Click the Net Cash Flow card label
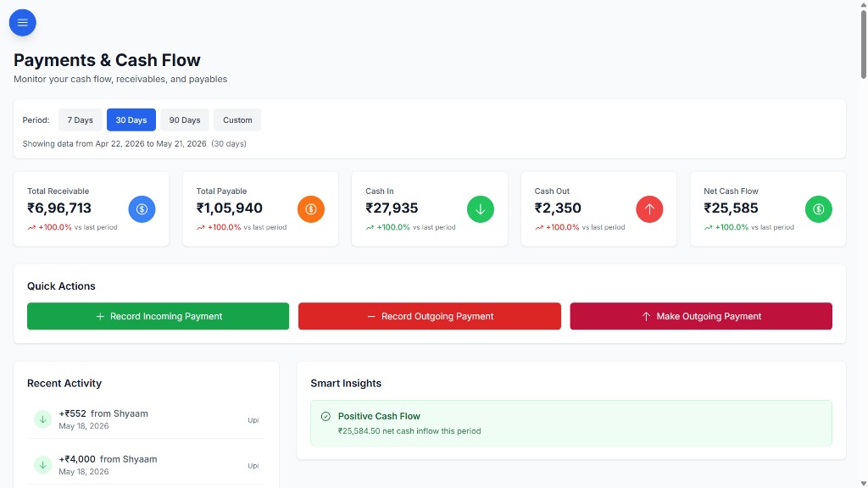This screenshot has width=868, height=488. tap(731, 191)
